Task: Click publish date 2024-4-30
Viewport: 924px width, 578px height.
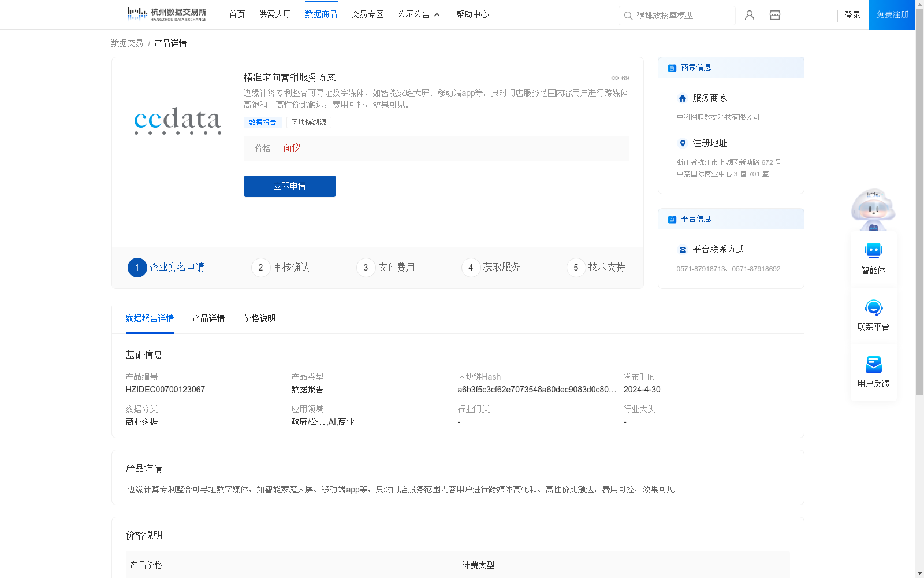Action: point(642,390)
